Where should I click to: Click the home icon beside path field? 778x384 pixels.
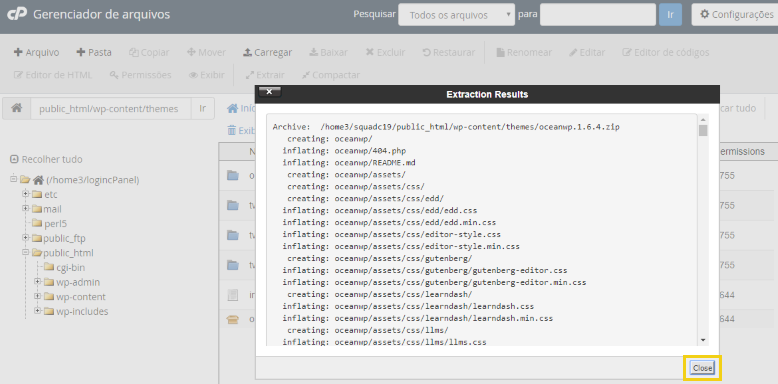pos(16,108)
